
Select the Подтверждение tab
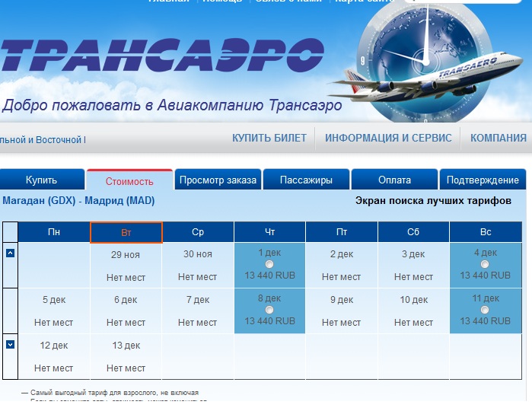[x=483, y=180]
